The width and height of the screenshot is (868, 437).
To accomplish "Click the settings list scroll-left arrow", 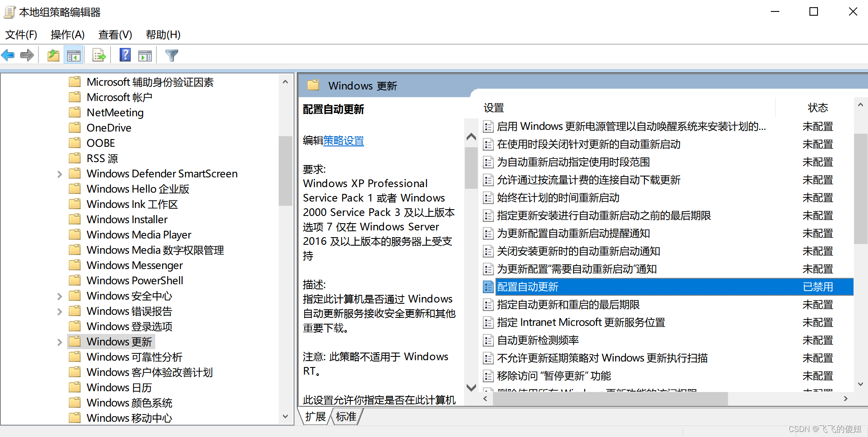I will (485, 399).
